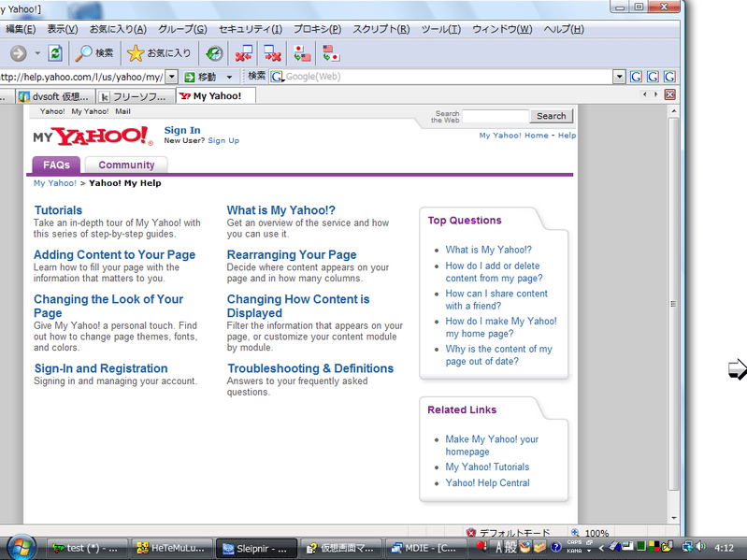
Task: Open the 編集(E) menu
Action: coord(21,29)
